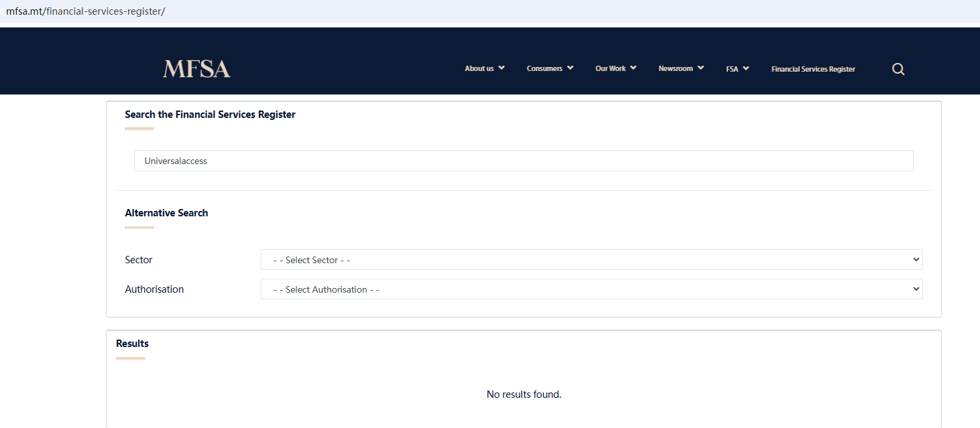Image resolution: width=980 pixels, height=428 pixels.
Task: Expand the About us chevron arrow
Action: (501, 68)
